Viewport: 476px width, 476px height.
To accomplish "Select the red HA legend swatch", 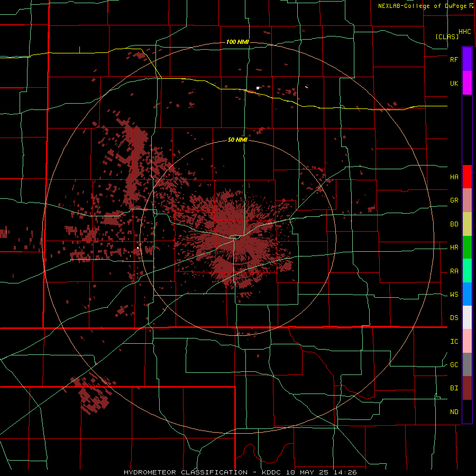I will tap(467, 177).
